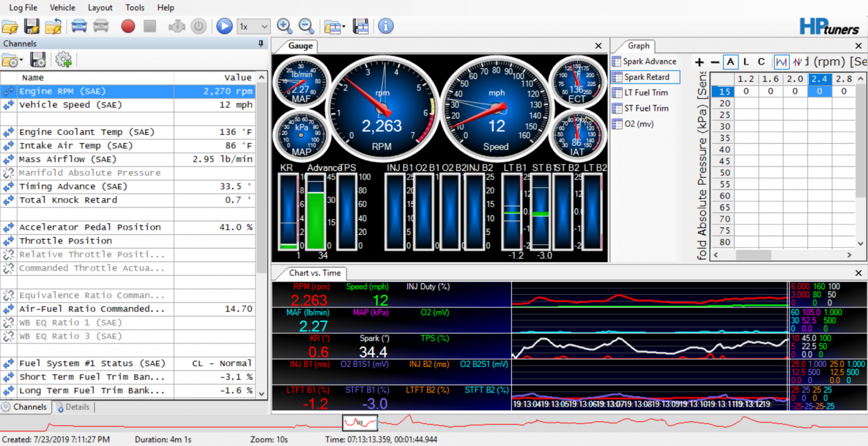Viewport: 868px width, 446px height.
Task: Switch to the Graph tab
Action: point(639,46)
